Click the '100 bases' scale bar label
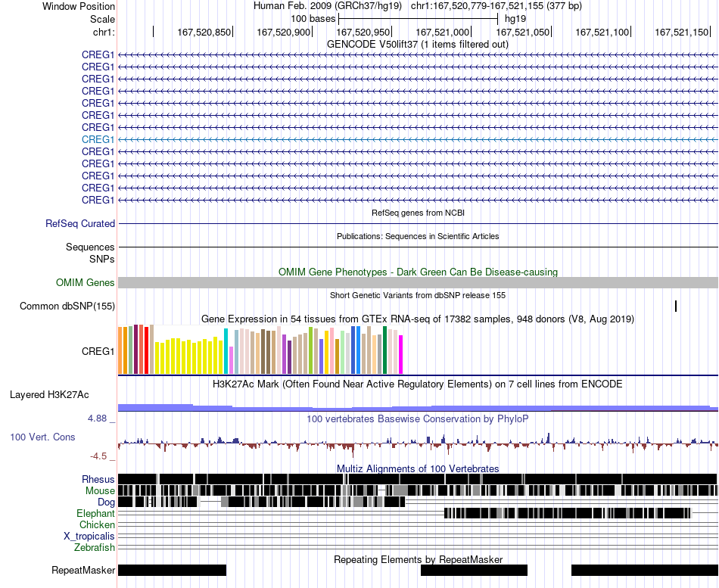This screenshot has height=588, width=719. (x=313, y=19)
